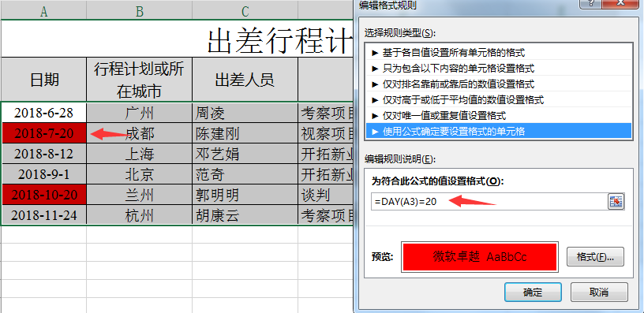The height and width of the screenshot is (313, 644).
Task: Select rule type 只为包含以下内容的单元格设置格式
Action: pyautogui.click(x=498, y=68)
